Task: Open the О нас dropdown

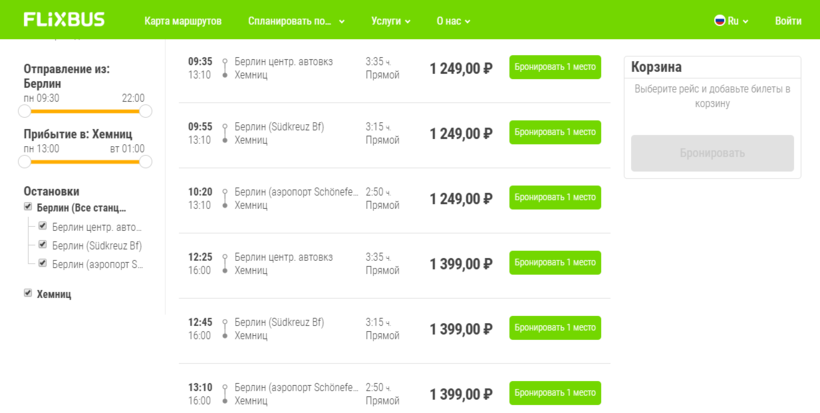Action: 453,20
